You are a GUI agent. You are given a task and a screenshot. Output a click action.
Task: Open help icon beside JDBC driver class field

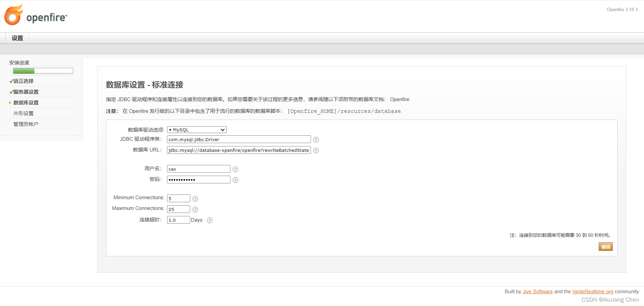(x=316, y=140)
